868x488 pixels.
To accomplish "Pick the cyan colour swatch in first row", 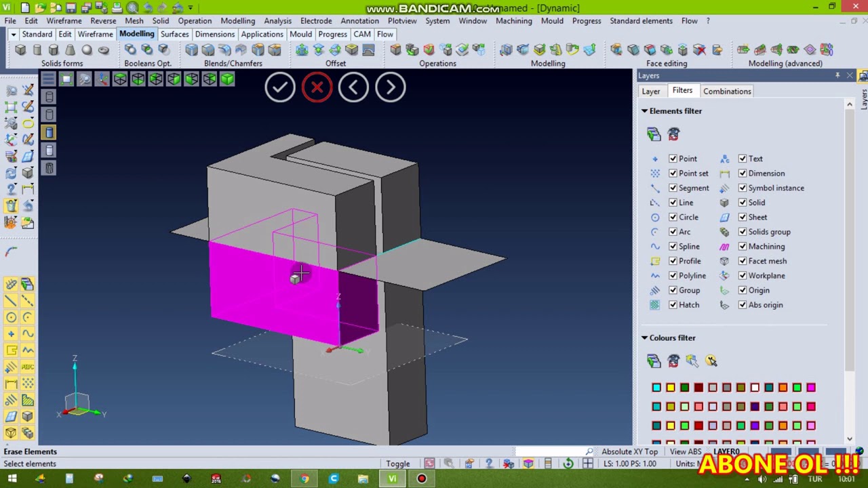I will (656, 388).
